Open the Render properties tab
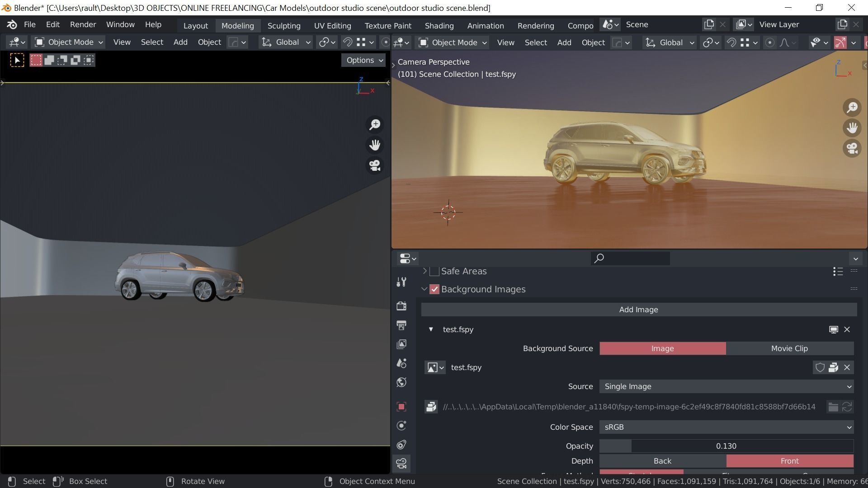This screenshot has width=868, height=488. pos(401,306)
